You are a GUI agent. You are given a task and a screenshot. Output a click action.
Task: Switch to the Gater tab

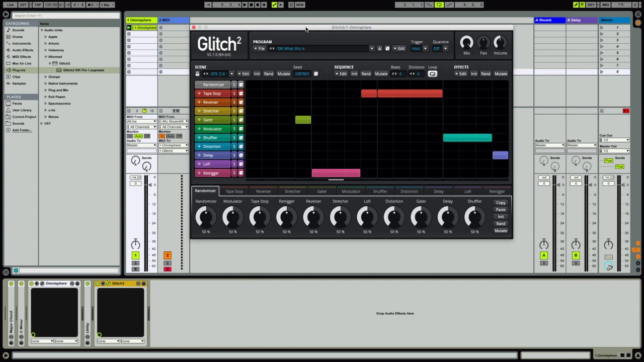[x=322, y=192]
